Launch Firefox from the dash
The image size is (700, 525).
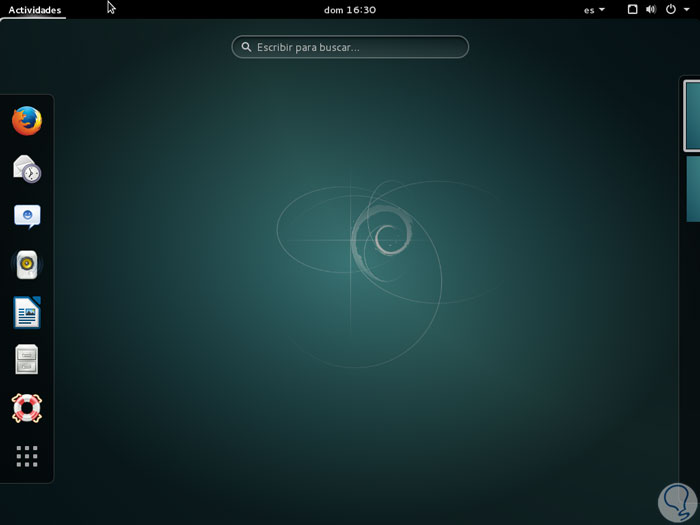[27, 121]
